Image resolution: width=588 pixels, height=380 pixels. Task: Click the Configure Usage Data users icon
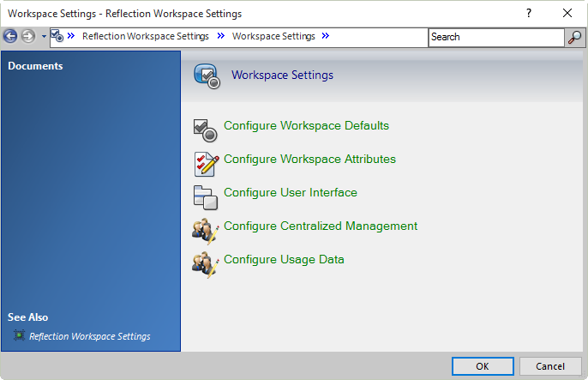pos(205,262)
